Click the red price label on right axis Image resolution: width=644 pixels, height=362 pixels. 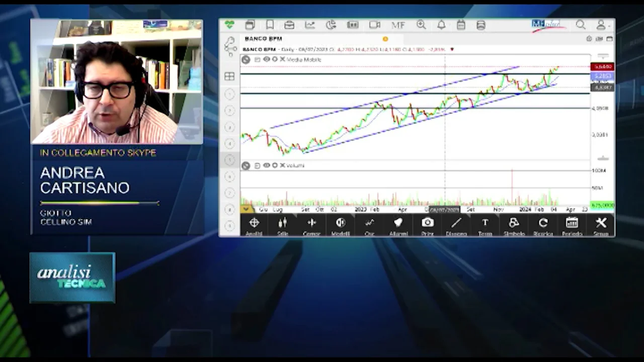[x=602, y=66]
